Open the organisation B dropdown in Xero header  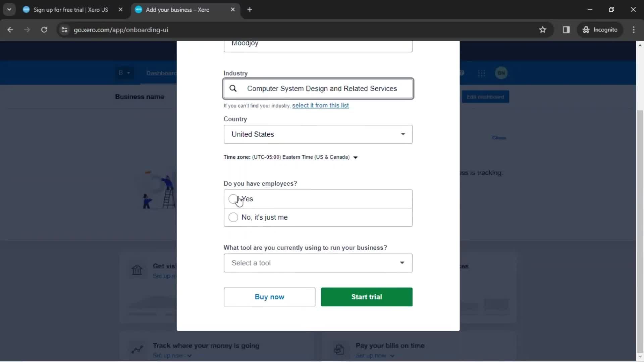coord(124,73)
